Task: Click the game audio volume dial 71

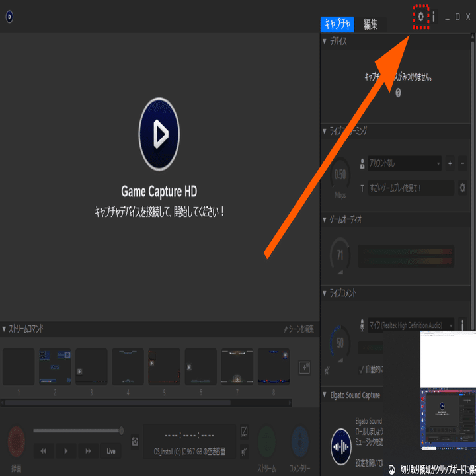Action: pyautogui.click(x=340, y=255)
